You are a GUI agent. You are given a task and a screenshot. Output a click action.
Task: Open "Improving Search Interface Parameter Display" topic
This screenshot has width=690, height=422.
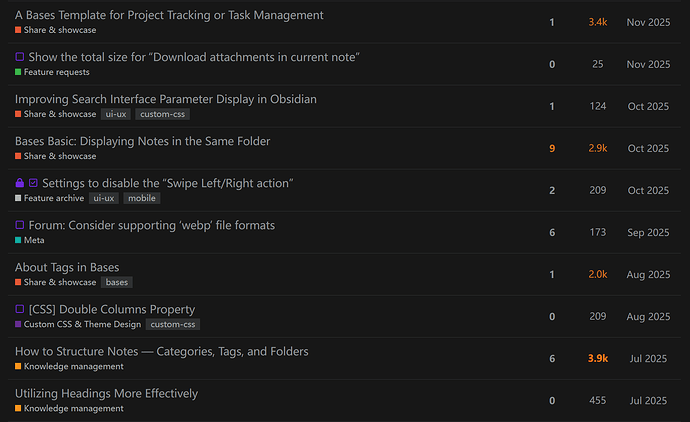pos(165,100)
